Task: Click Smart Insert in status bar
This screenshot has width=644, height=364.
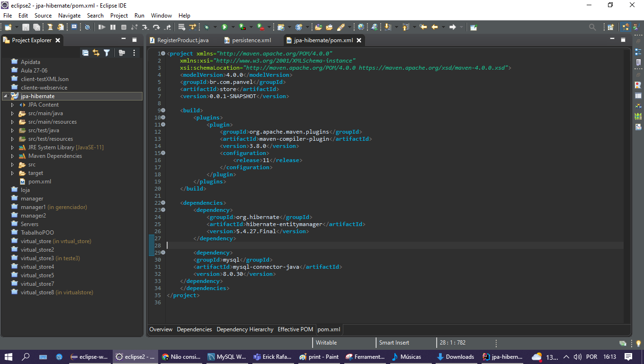Action: pos(394,343)
